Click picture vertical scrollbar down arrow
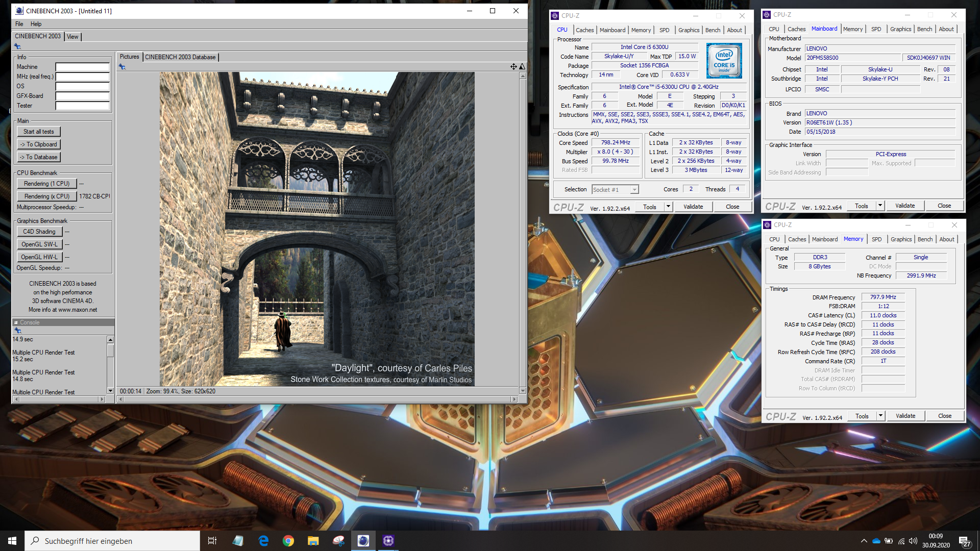 tap(523, 391)
